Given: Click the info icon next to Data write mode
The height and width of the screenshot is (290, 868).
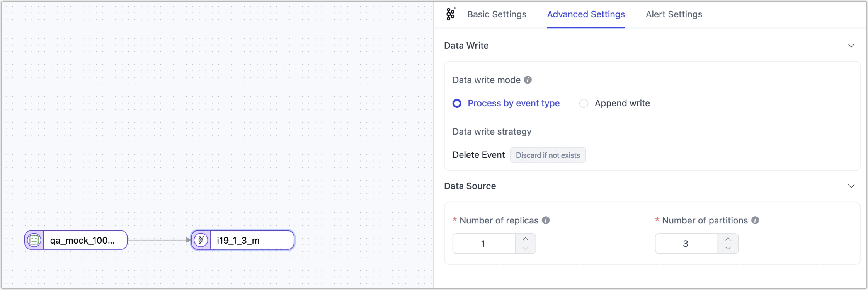Looking at the screenshot, I should pyautogui.click(x=528, y=80).
